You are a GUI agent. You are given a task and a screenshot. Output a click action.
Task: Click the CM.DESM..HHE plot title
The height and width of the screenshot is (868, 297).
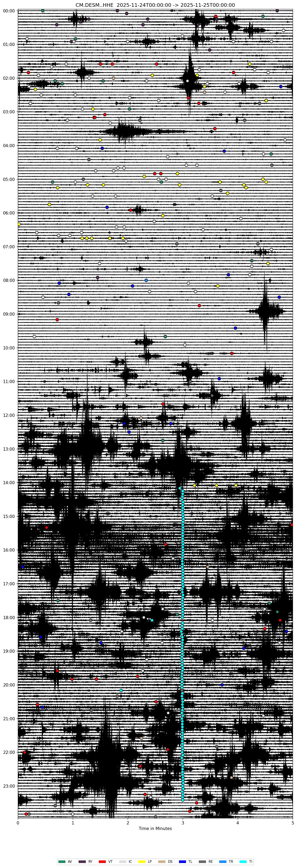(155, 5)
